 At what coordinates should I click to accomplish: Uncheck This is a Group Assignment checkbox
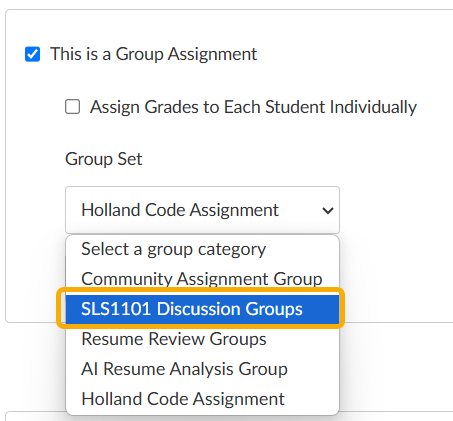coord(33,54)
